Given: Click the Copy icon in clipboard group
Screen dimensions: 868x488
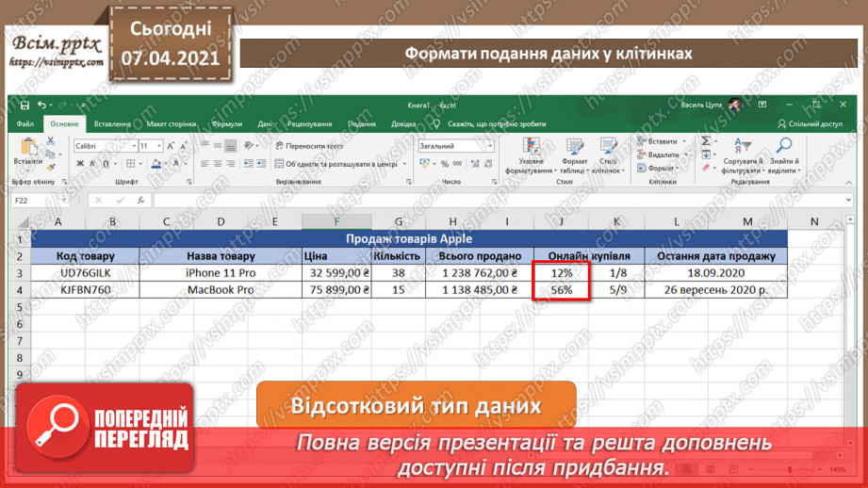Looking at the screenshot, I should (50, 155).
